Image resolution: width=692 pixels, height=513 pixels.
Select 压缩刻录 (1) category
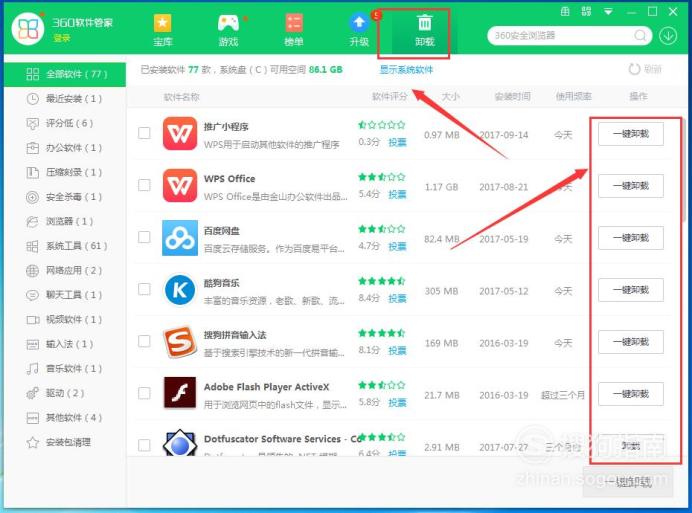[x=65, y=172]
